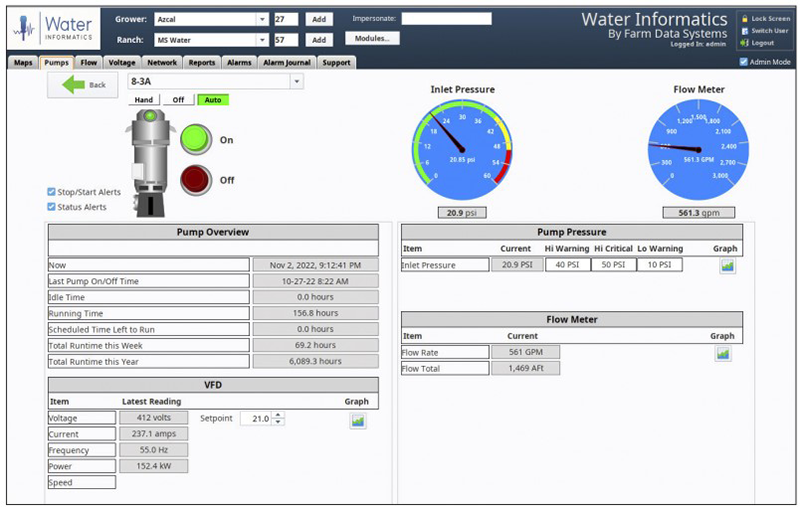Click the Modules... button
This screenshot has height=507, width=800.
372,38
